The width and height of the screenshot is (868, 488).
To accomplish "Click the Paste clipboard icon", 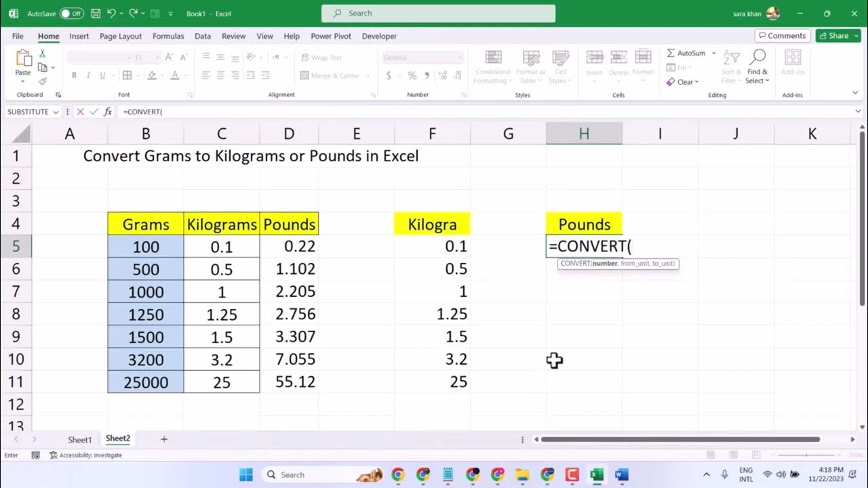I will [23, 58].
